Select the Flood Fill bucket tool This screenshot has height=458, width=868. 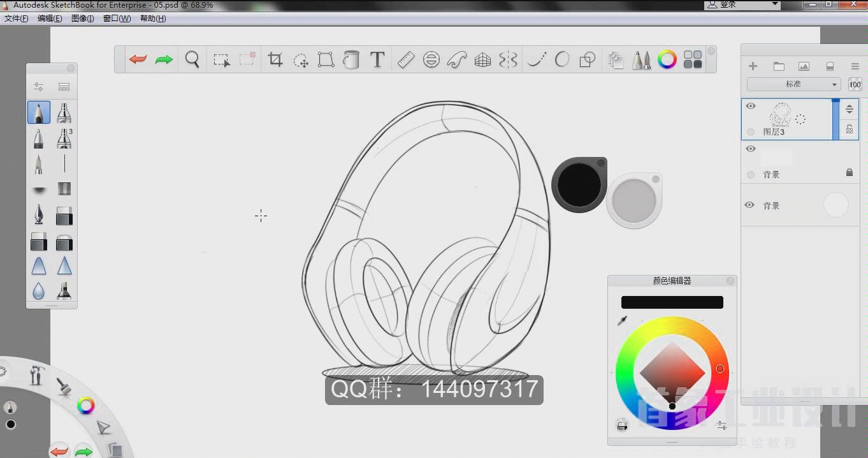(351, 60)
